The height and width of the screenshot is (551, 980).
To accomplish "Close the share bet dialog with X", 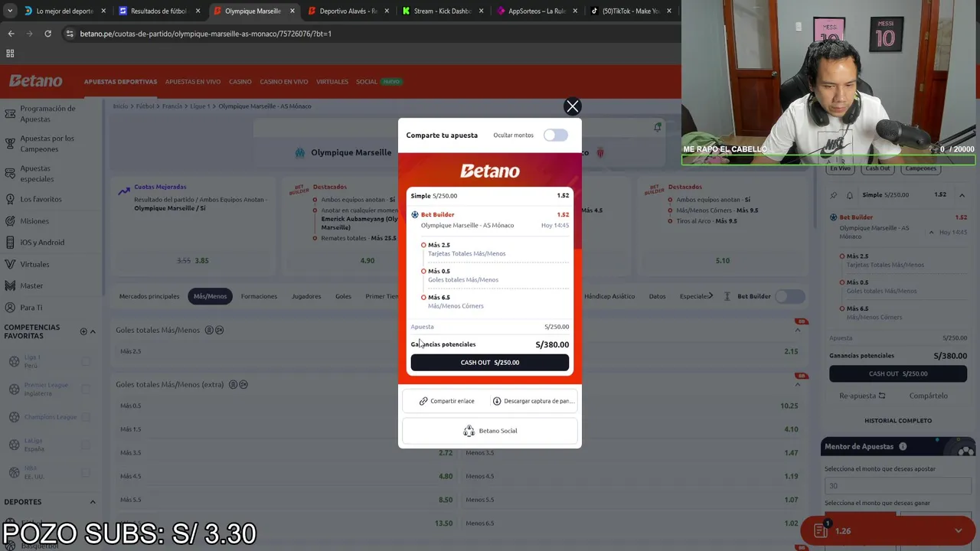I will [x=572, y=106].
